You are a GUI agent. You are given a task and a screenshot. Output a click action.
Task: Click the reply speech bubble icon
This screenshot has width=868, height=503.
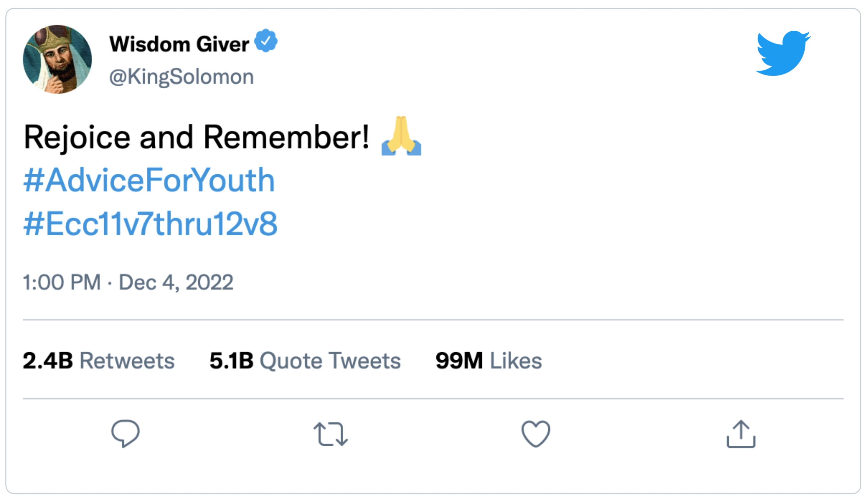[x=125, y=433]
